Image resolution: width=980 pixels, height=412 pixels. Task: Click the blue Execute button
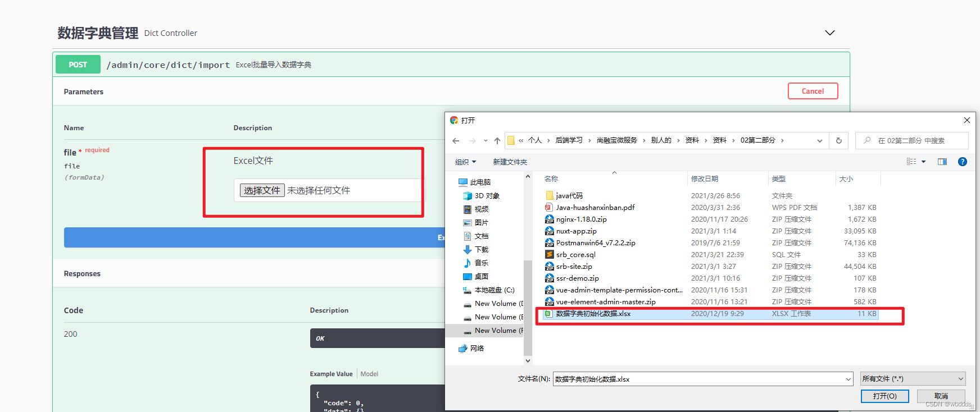[x=254, y=237]
